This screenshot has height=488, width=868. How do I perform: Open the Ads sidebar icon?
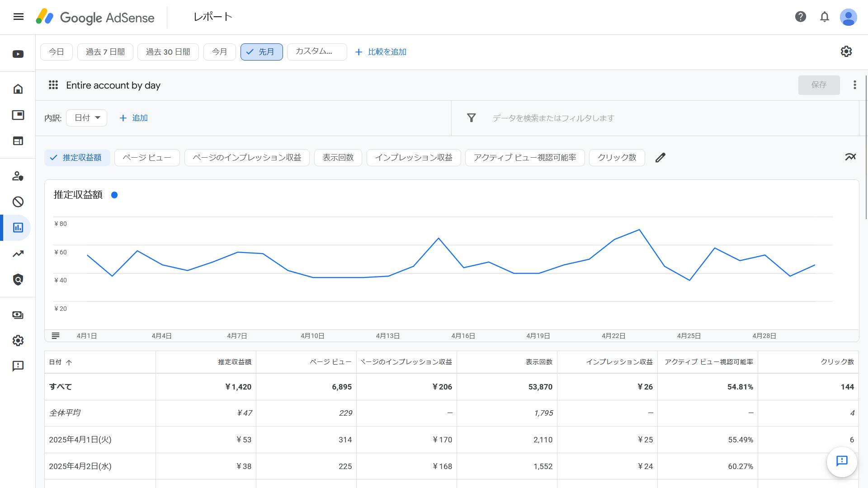pos(18,115)
